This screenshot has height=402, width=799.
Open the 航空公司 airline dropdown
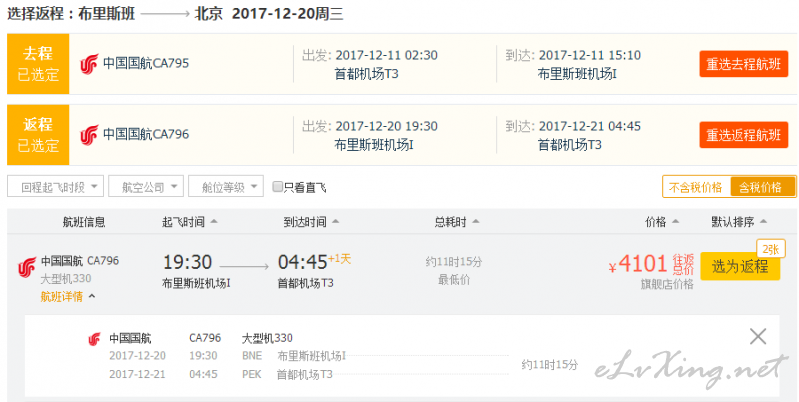[x=146, y=187]
